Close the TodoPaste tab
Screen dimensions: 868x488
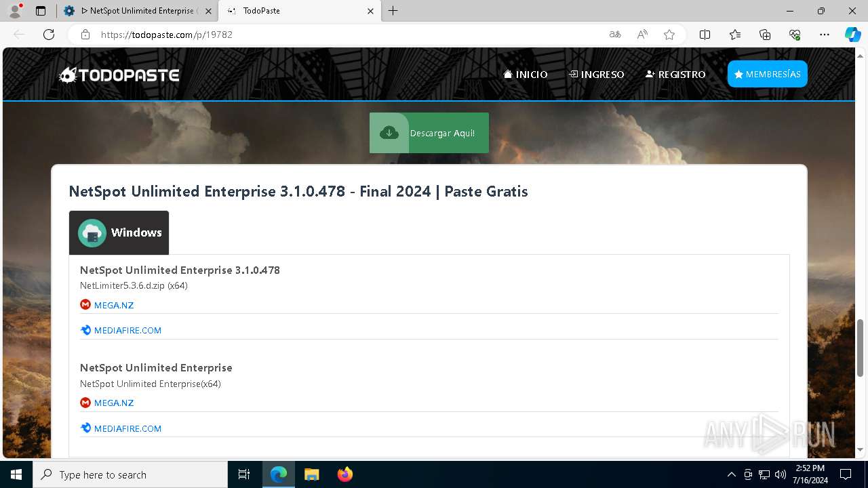(371, 11)
